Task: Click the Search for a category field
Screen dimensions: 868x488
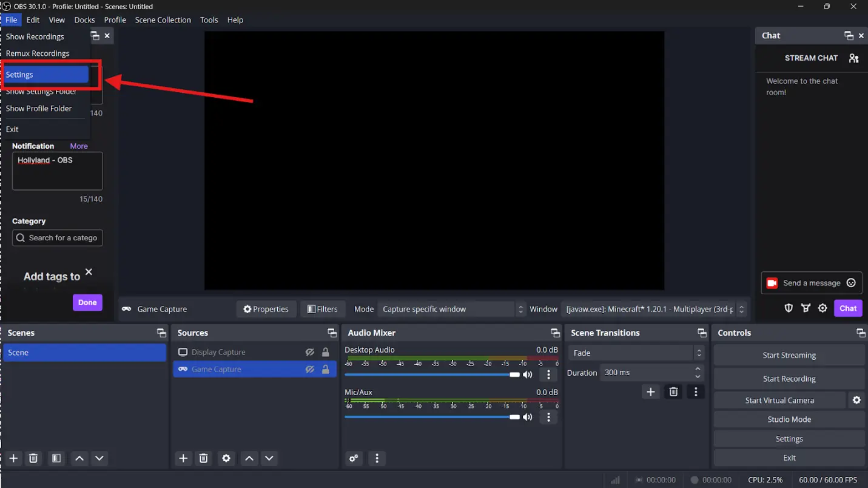Action: (58, 238)
